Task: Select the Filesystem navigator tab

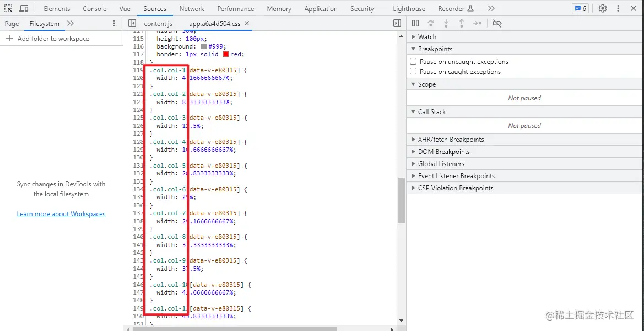Action: 45,24
